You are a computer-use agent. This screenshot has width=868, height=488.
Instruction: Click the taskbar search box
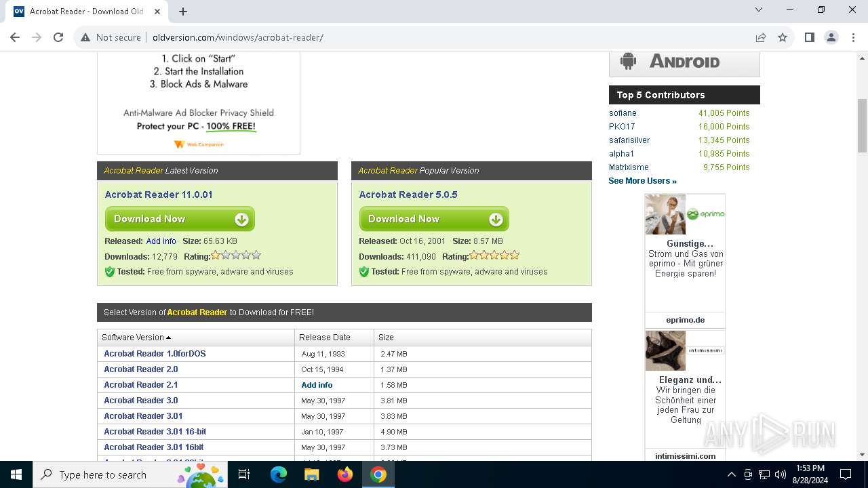(130, 474)
